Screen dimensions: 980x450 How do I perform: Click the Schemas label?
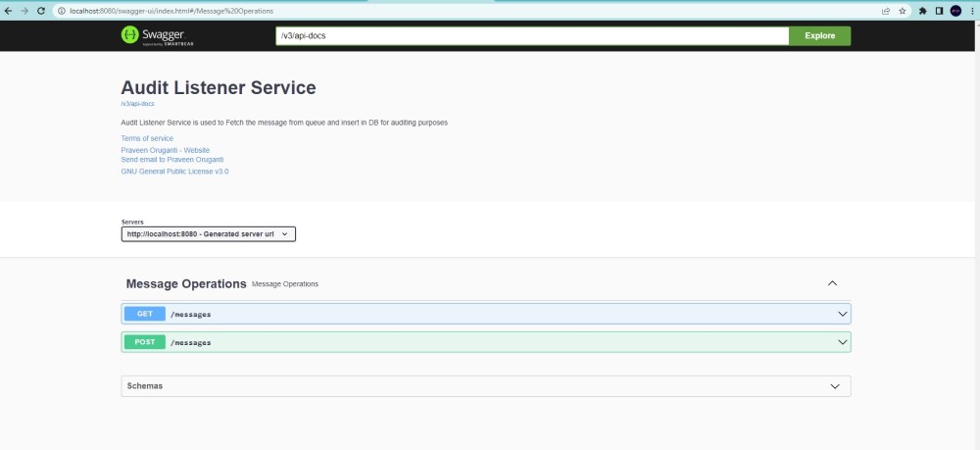click(144, 386)
